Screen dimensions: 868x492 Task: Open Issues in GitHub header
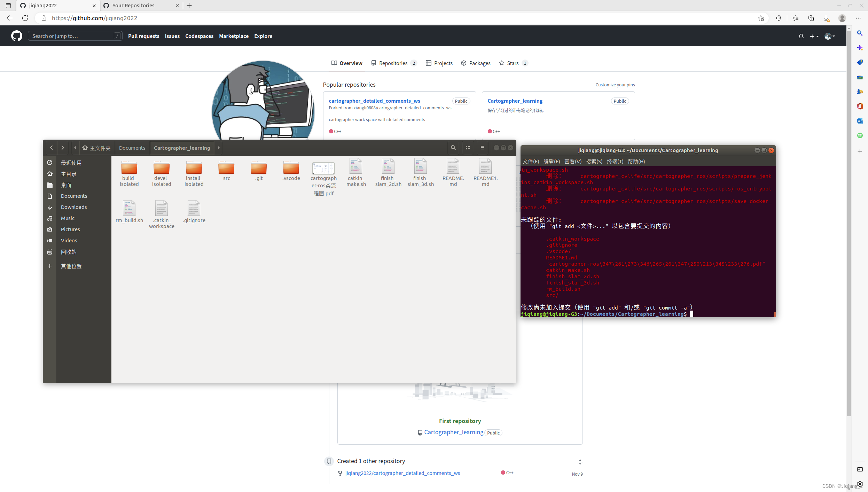point(172,36)
